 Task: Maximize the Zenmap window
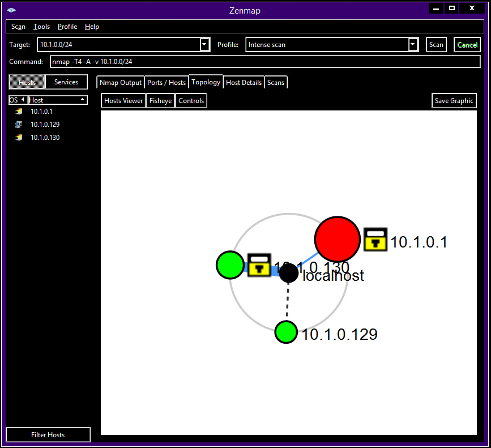pos(452,8)
